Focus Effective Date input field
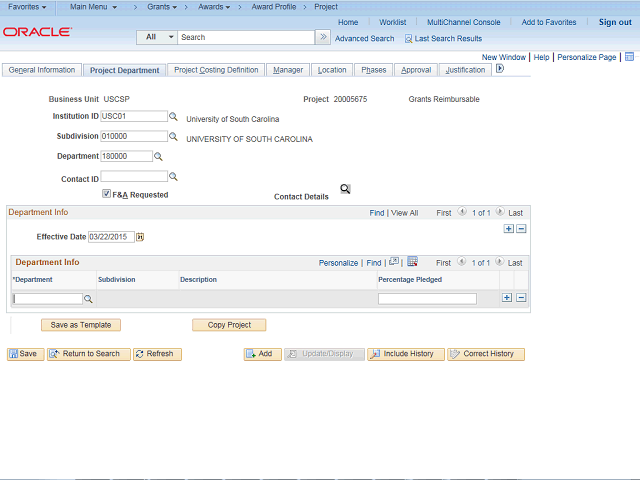 [x=111, y=237]
